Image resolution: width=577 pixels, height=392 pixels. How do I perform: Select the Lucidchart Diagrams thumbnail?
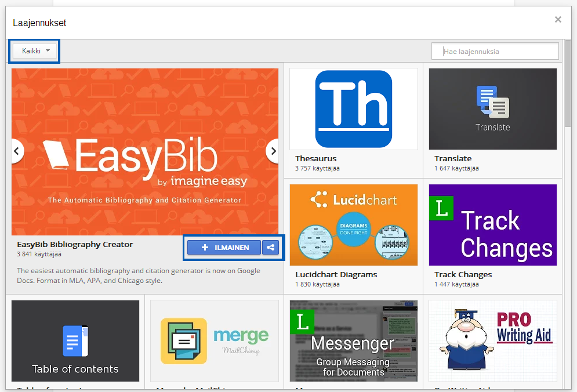click(x=353, y=225)
